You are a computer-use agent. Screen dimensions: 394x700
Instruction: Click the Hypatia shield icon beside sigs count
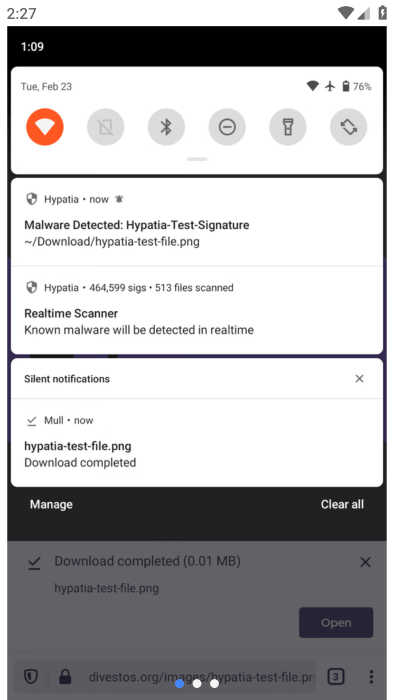31,288
